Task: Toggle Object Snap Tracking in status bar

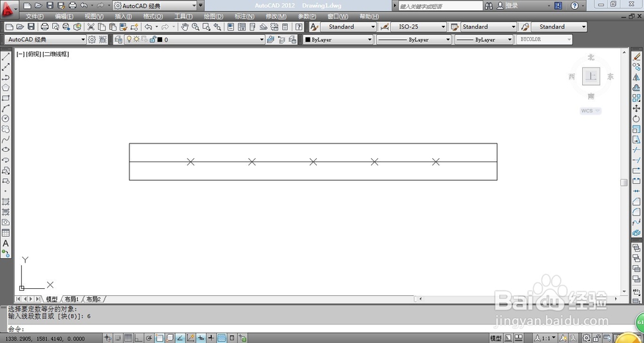Action: coord(180,338)
